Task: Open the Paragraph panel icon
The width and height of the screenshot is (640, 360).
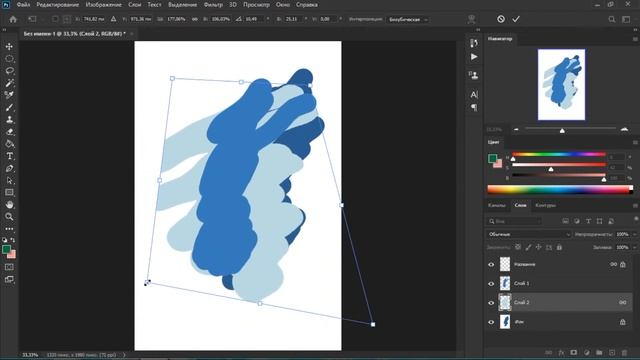Action: (x=473, y=107)
